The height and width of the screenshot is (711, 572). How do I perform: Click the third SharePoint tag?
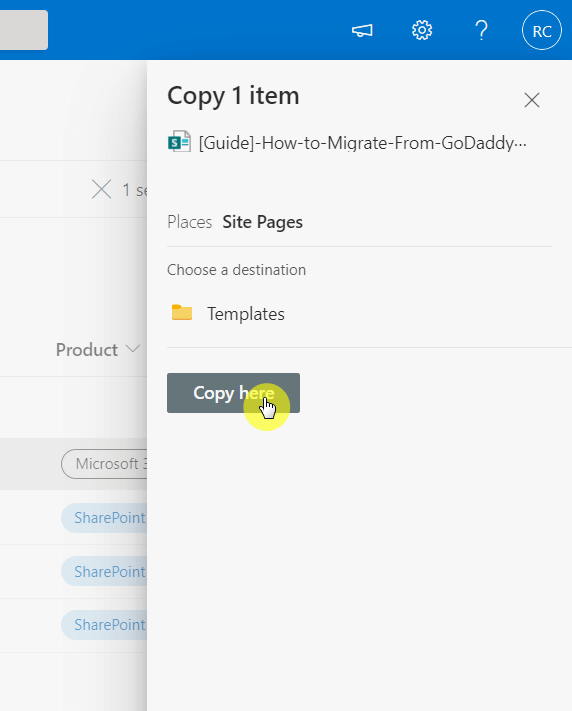tap(104, 625)
